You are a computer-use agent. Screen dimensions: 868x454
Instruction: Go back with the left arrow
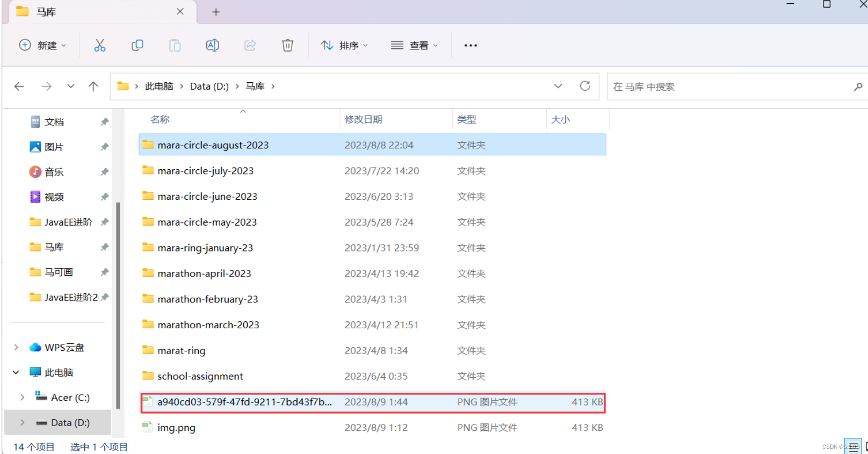click(x=19, y=86)
